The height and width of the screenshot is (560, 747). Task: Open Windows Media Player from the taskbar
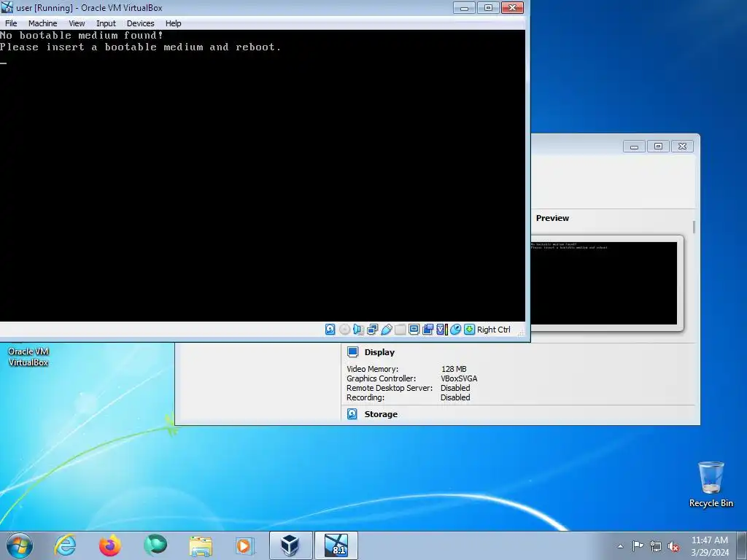(x=245, y=545)
